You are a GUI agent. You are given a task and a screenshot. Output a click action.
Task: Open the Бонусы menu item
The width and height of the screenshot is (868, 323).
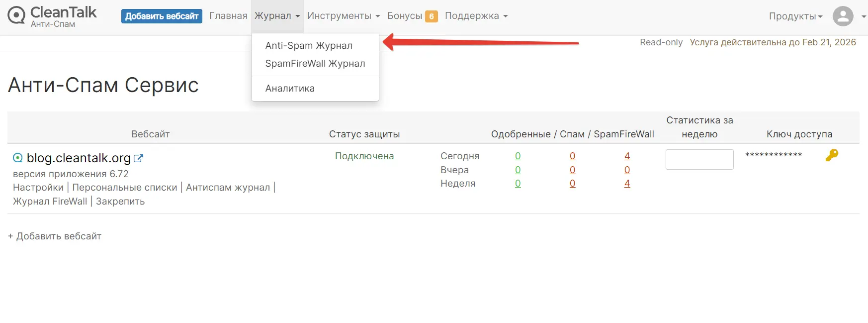405,16
